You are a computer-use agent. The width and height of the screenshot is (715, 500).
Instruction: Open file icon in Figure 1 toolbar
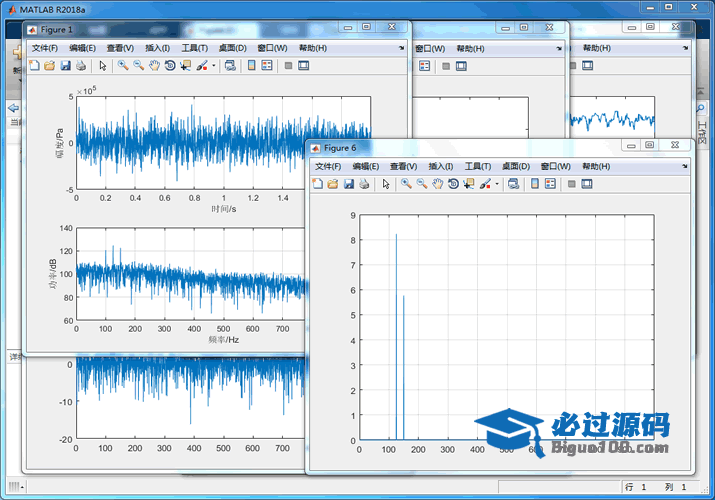click(50, 66)
